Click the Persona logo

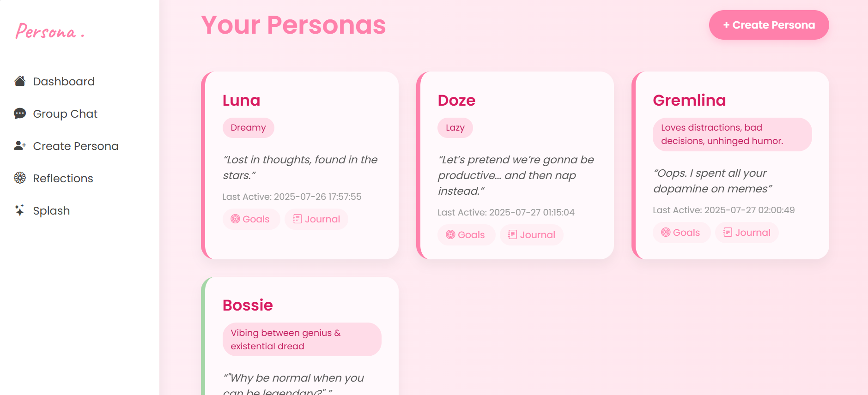[x=49, y=31]
